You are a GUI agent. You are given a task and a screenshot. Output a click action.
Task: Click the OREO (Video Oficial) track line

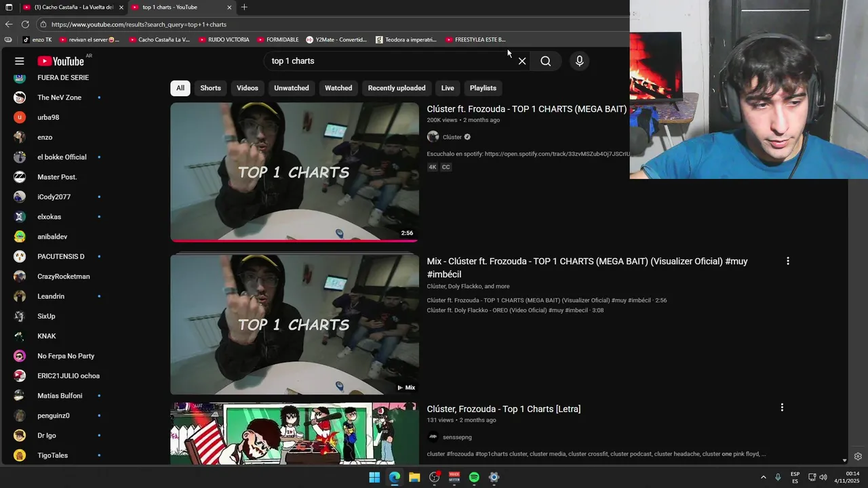point(515,310)
